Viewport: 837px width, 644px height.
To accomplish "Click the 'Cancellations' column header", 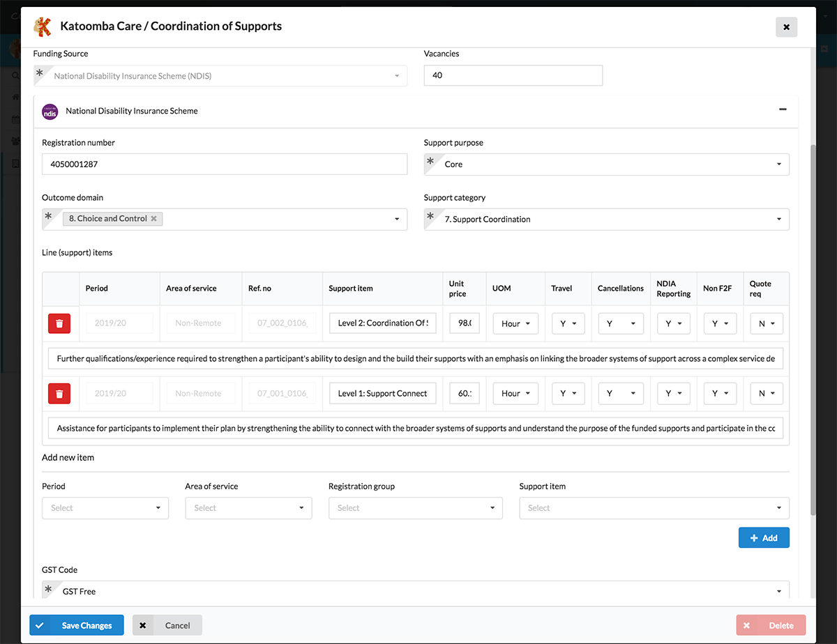I will [621, 289].
